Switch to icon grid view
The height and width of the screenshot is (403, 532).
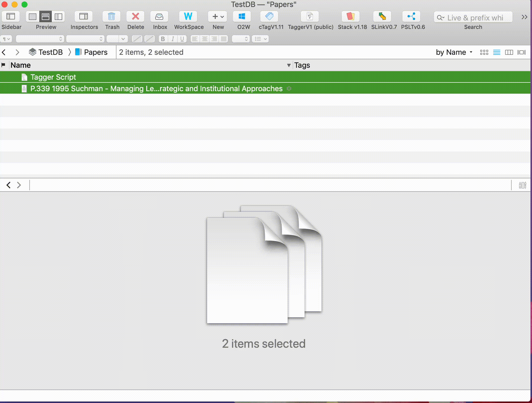coord(484,52)
